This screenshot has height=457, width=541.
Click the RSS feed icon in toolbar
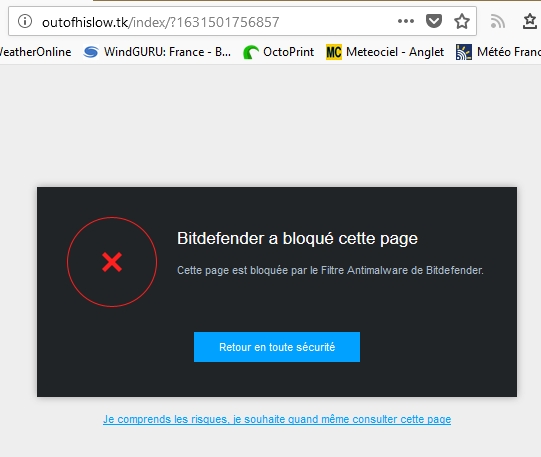click(x=498, y=21)
